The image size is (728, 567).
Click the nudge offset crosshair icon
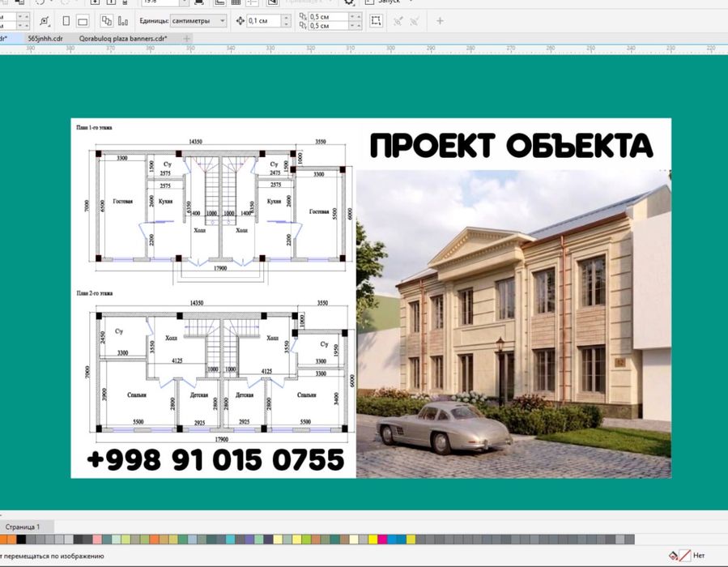coord(240,21)
